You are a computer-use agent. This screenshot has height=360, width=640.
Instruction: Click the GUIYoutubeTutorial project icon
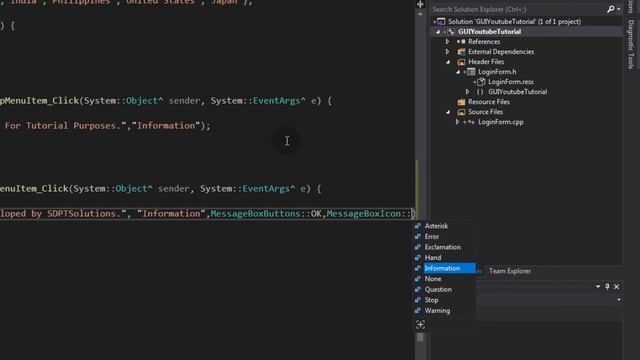pyautogui.click(x=451, y=31)
